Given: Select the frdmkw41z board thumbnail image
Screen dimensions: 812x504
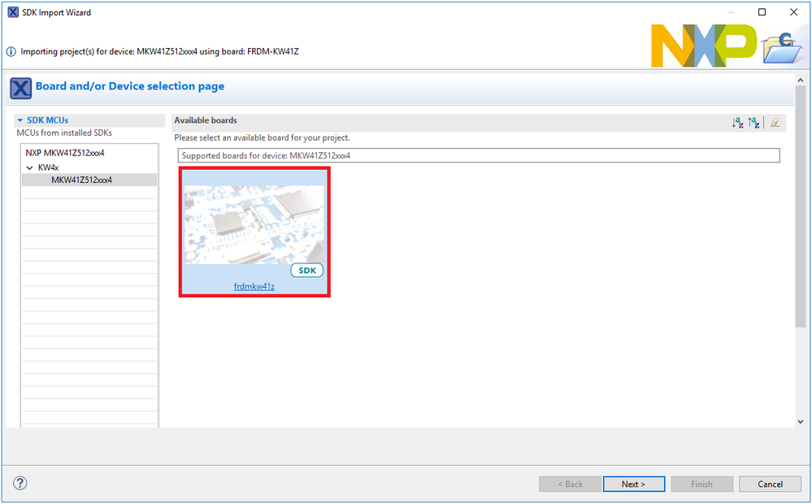Looking at the screenshot, I should click(x=254, y=225).
